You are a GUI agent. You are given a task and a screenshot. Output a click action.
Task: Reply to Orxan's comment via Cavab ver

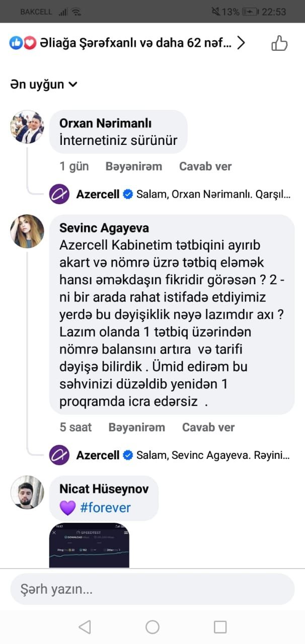[205, 167]
